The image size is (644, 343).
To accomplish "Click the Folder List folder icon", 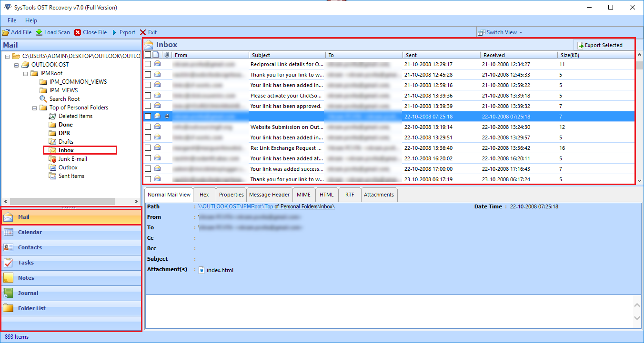I will coord(8,309).
